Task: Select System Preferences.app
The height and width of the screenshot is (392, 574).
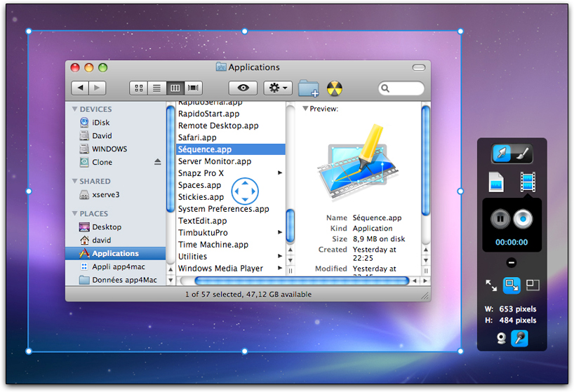Action: [231, 209]
